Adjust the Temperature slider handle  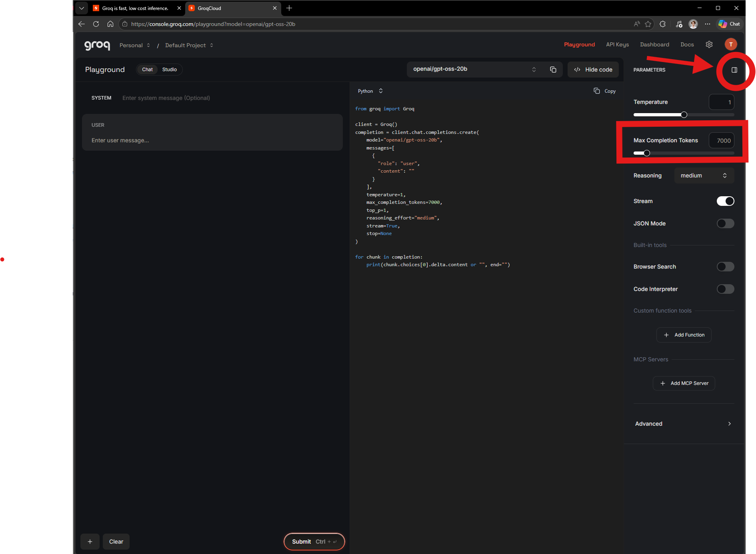click(684, 115)
